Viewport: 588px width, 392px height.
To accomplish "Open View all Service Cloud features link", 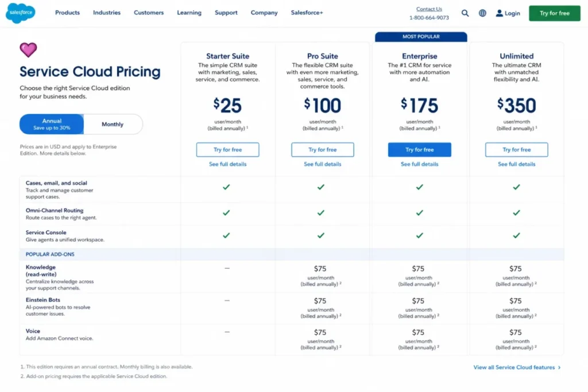I will pos(514,368).
